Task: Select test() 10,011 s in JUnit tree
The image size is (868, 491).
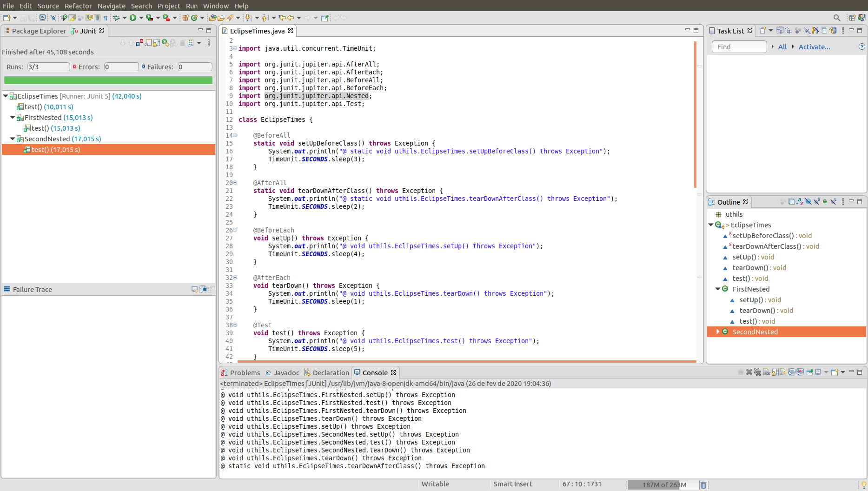Action: pyautogui.click(x=49, y=107)
